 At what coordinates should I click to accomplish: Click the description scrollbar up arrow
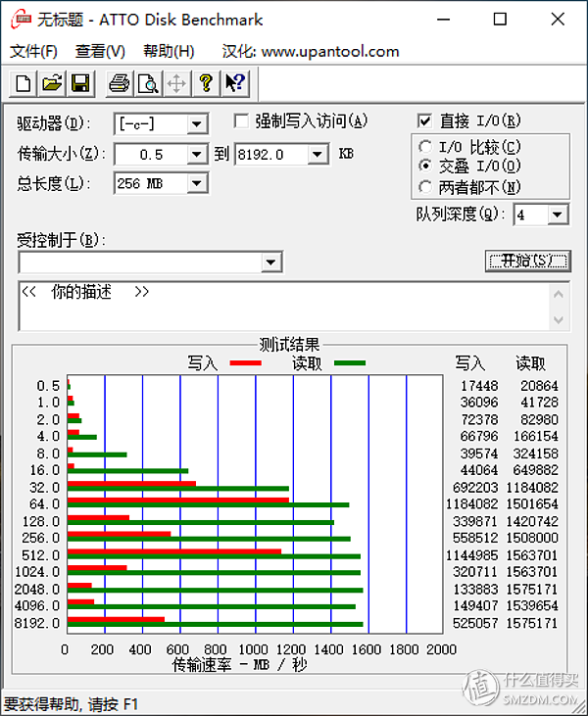click(559, 295)
